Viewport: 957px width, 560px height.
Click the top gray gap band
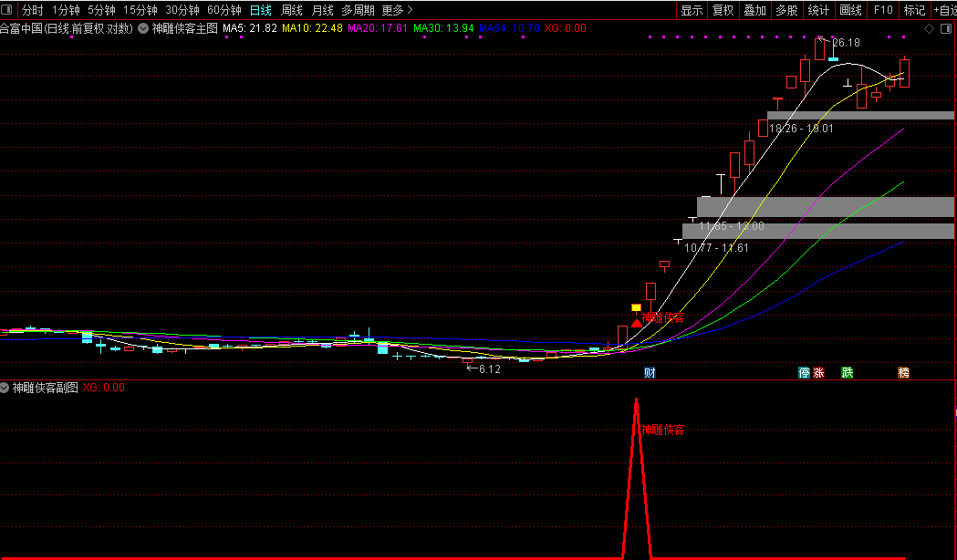click(860, 115)
